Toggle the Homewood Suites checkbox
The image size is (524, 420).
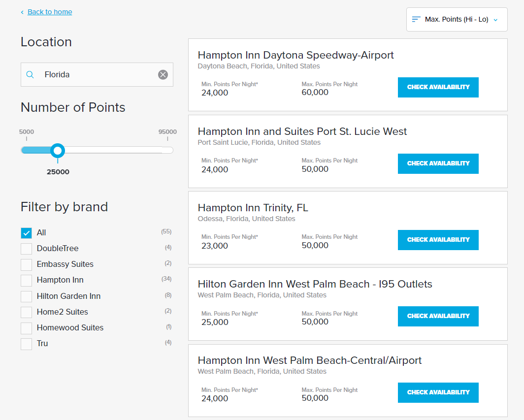[x=26, y=327]
